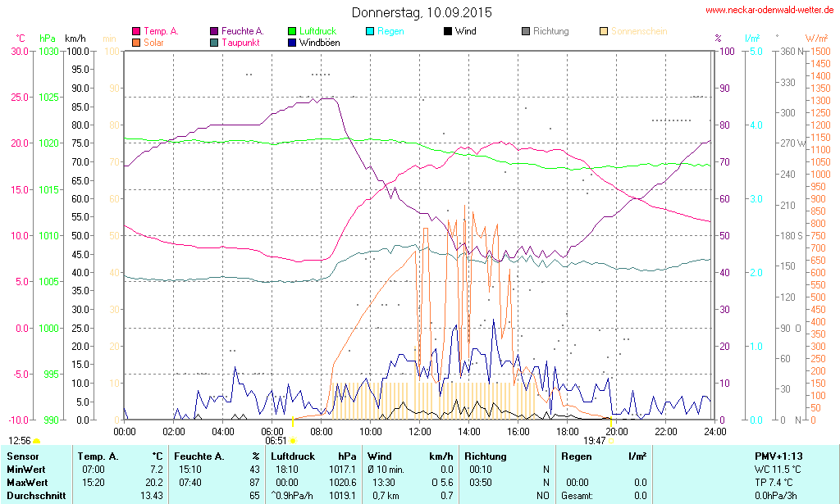
Task: Open the www.neckar-odenwald-wetter.de link
Action: (770, 11)
